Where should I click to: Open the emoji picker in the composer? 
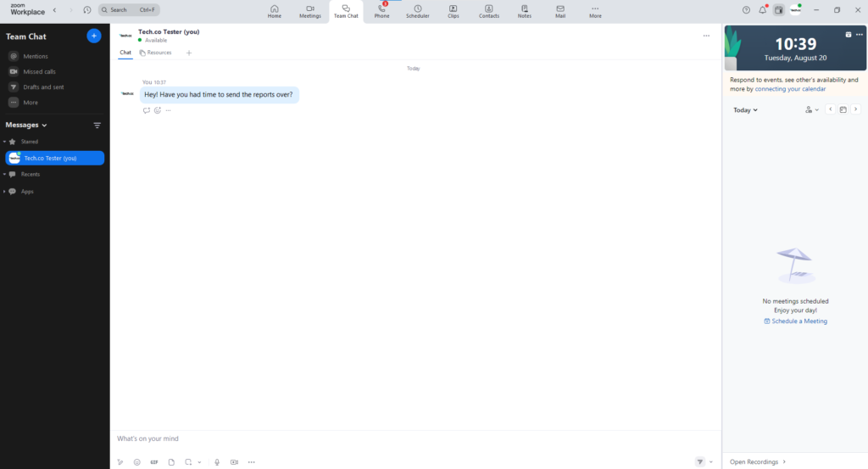point(137,462)
